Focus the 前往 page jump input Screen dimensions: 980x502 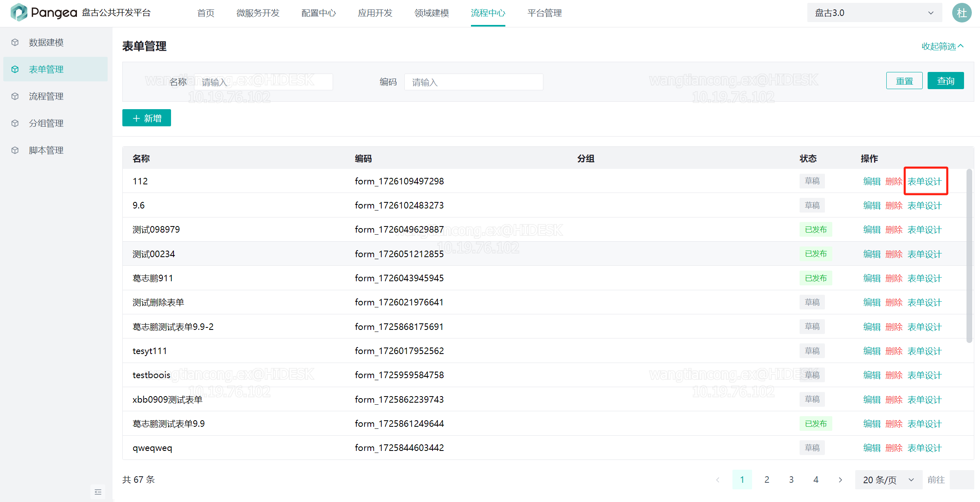coord(962,480)
